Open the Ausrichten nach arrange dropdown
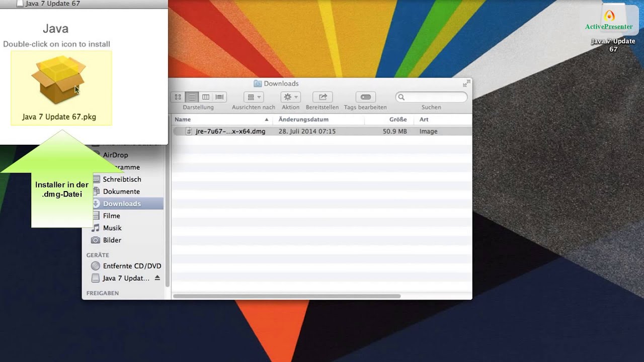 pyautogui.click(x=254, y=97)
